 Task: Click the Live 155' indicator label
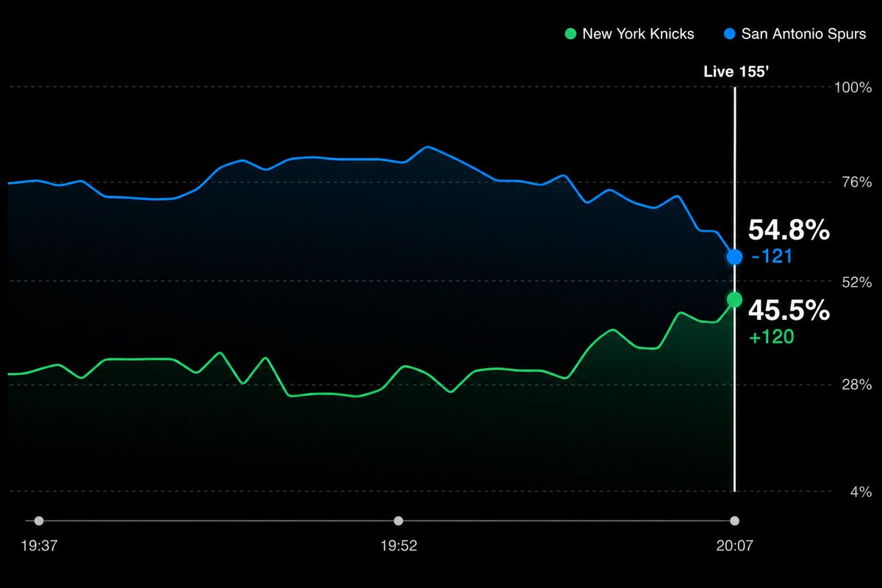point(736,72)
